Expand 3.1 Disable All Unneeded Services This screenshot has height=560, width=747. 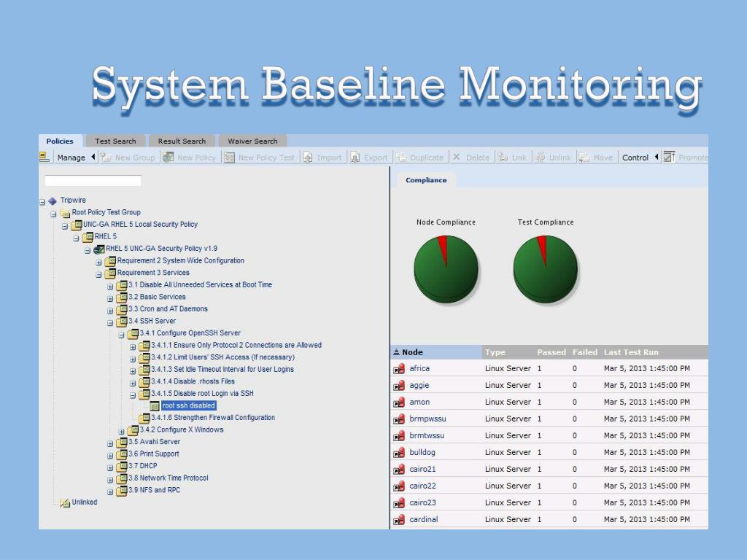click(x=110, y=287)
